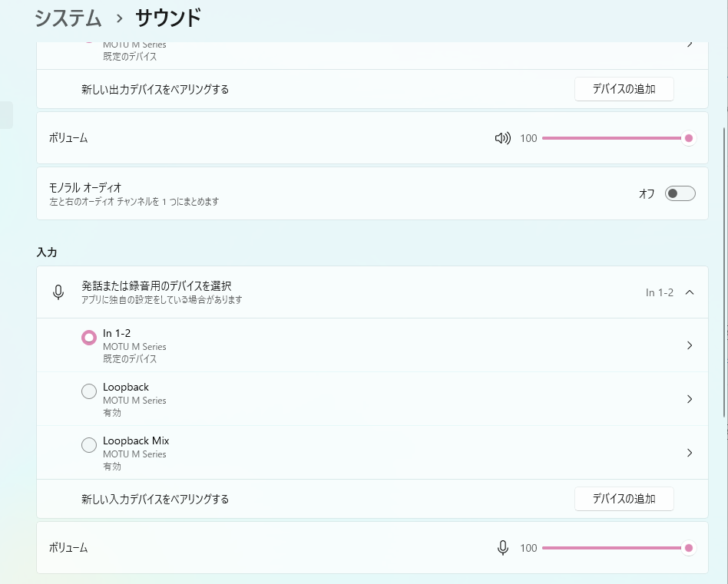Toggle the モノラル オーディオ switch
728x584 pixels.
(680, 193)
